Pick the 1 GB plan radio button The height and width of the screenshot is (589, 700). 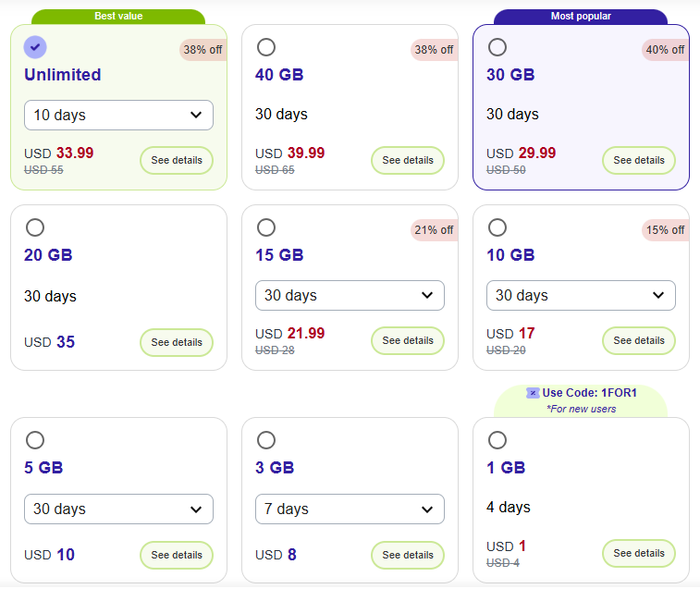point(497,440)
